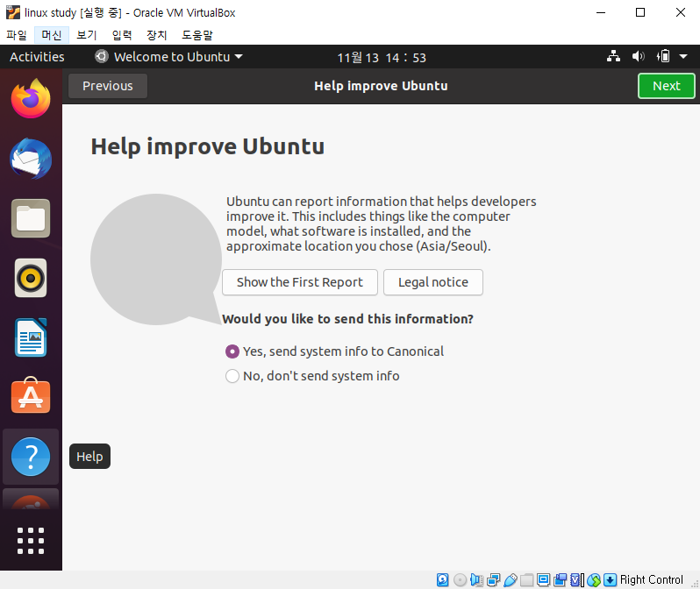700x589 pixels.
Task: Minimize the VirtualBox window
Action: click(x=601, y=12)
